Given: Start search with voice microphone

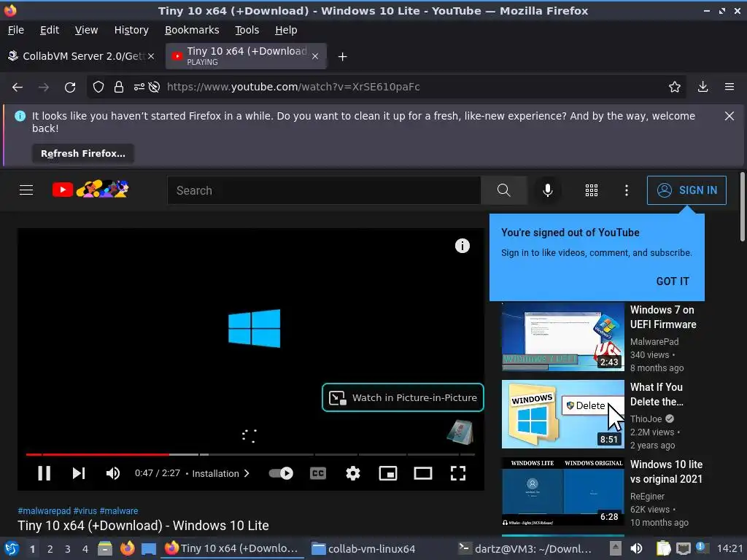Looking at the screenshot, I should click(x=548, y=190).
